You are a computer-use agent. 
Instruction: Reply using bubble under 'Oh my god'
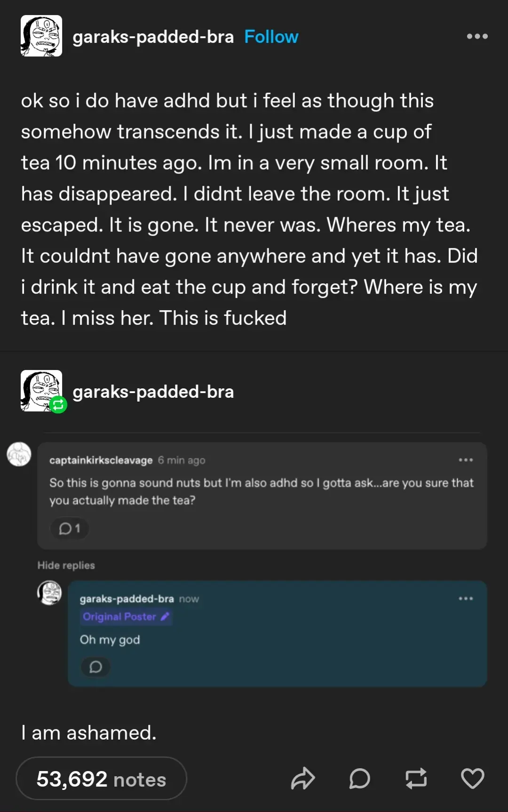(x=95, y=667)
